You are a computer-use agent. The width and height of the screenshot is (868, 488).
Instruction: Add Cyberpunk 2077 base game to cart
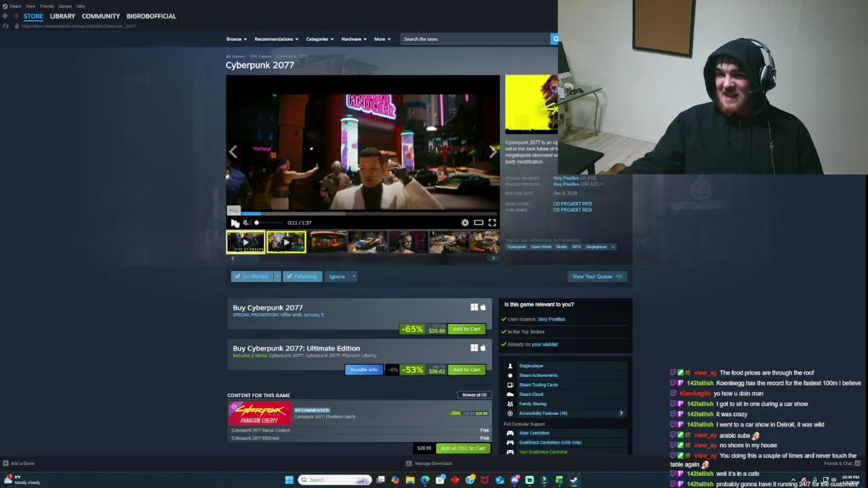(x=467, y=329)
